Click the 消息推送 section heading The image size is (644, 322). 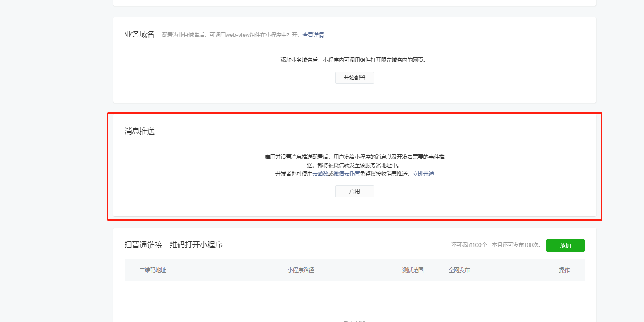tap(140, 131)
